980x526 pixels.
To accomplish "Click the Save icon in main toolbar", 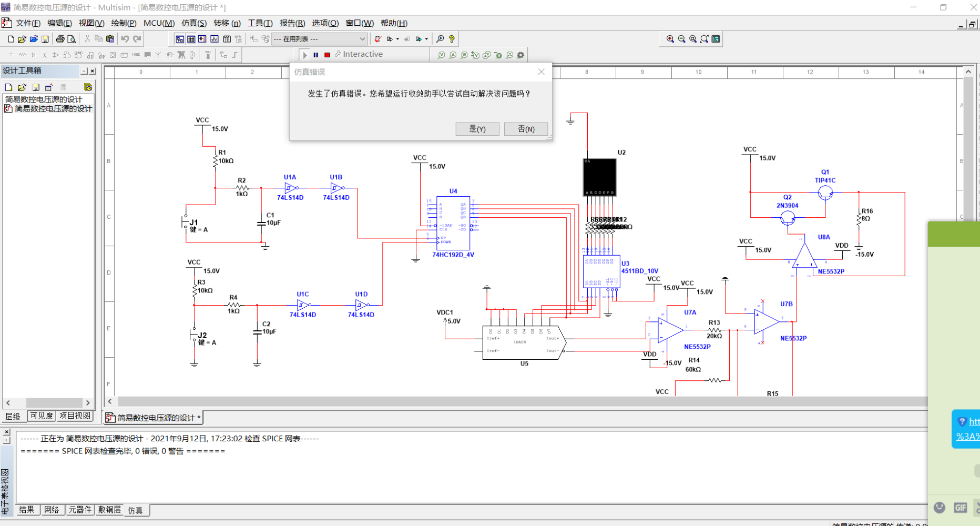I will (45, 39).
